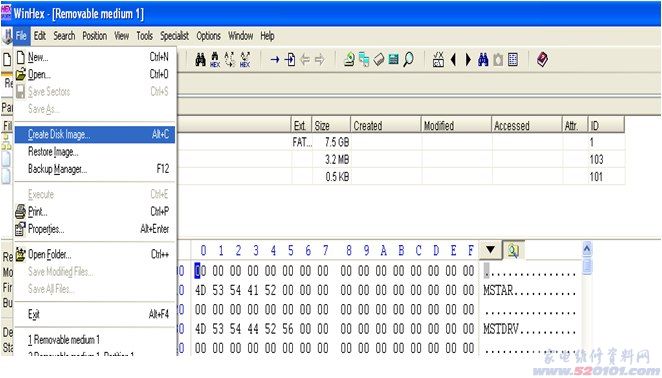Click the grayed Back arrow icon
This screenshot has width=662, height=378.
point(305,60)
